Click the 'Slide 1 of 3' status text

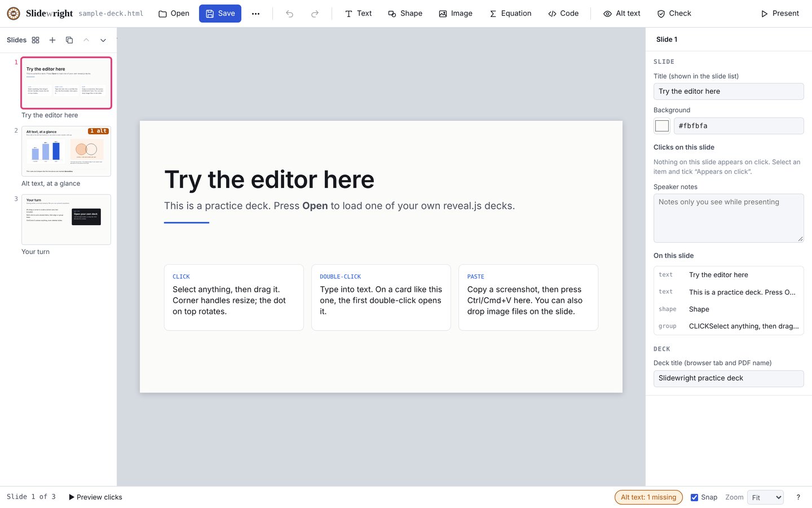(x=31, y=497)
